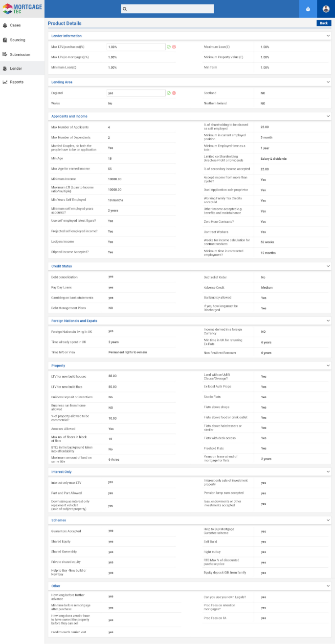Click the magnifier icon in the search bar
The width and height of the screenshot is (335, 644).
[x=125, y=9]
